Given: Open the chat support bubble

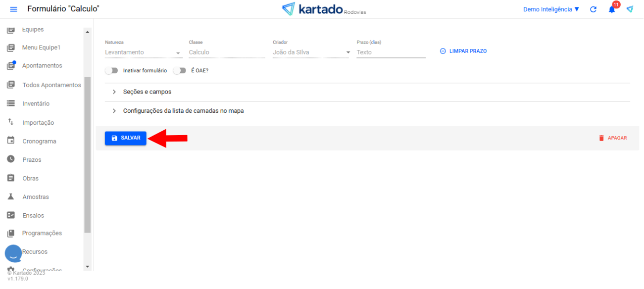Looking at the screenshot, I should [13, 253].
